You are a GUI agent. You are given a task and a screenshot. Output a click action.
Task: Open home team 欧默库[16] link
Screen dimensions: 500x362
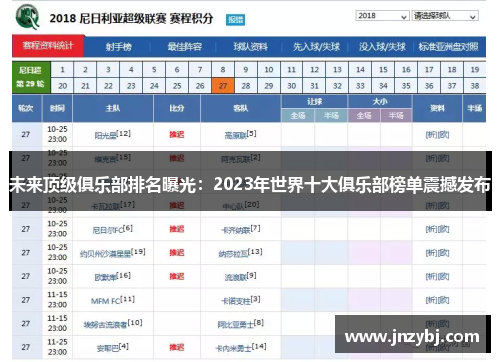point(113,276)
